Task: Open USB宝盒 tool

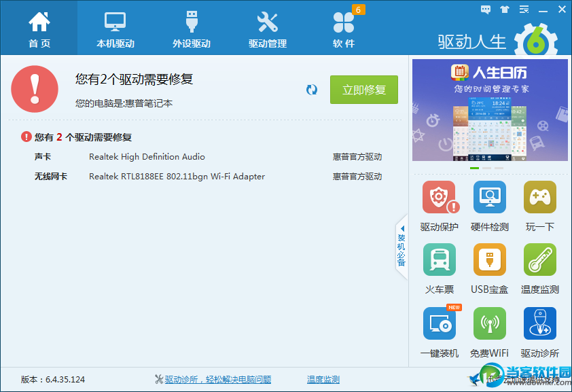Action: point(490,269)
